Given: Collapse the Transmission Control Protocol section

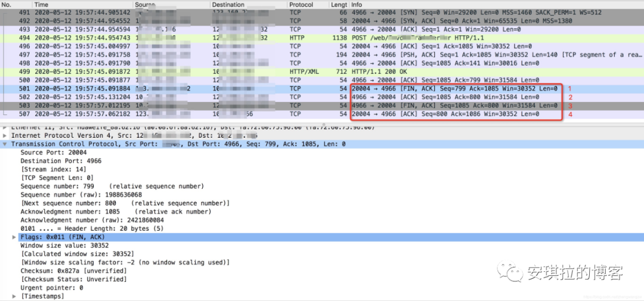Looking at the screenshot, I should 5,144.
